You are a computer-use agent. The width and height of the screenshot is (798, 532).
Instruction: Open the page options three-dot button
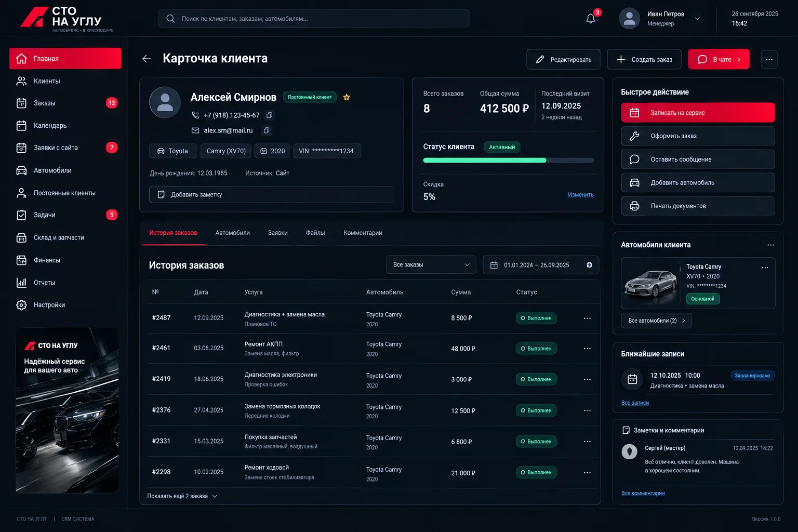[769, 59]
